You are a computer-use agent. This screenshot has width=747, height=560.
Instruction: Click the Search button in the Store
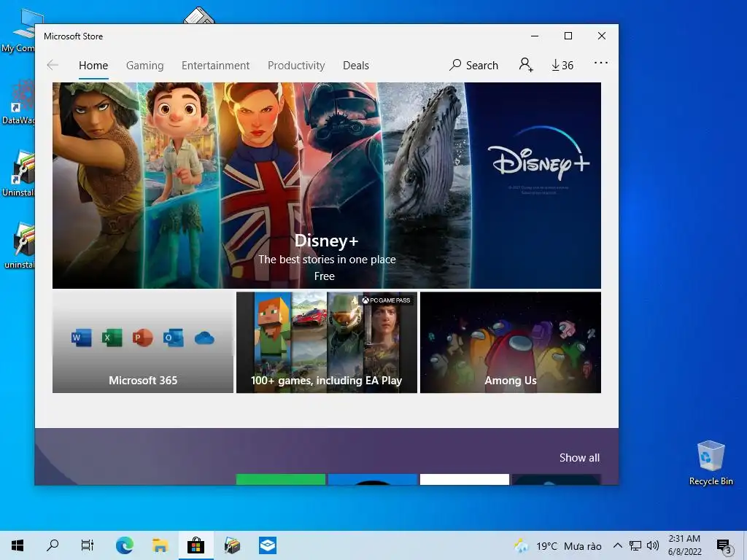pyautogui.click(x=473, y=65)
